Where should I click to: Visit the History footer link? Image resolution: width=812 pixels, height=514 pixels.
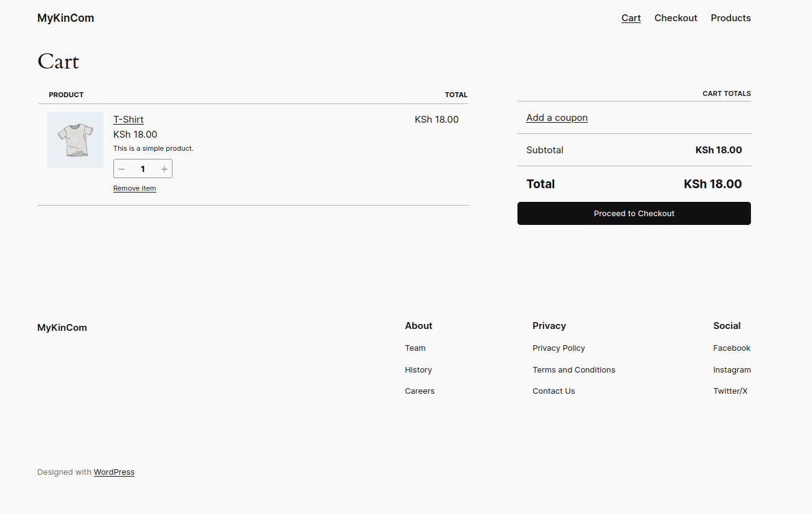click(418, 370)
